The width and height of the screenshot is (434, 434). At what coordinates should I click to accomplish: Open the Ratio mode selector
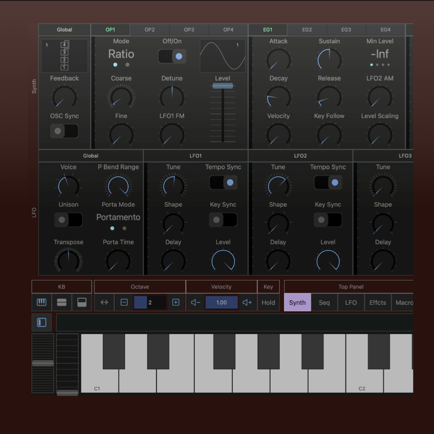pyautogui.click(x=121, y=54)
